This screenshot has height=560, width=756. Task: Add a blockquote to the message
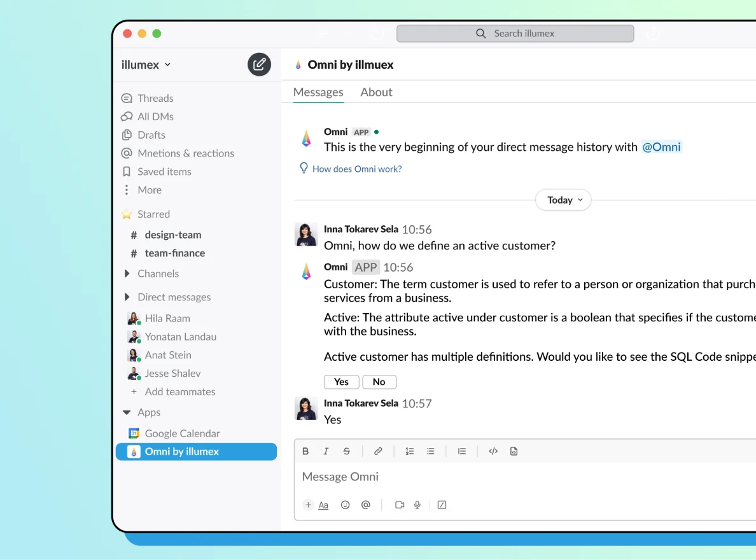(462, 451)
